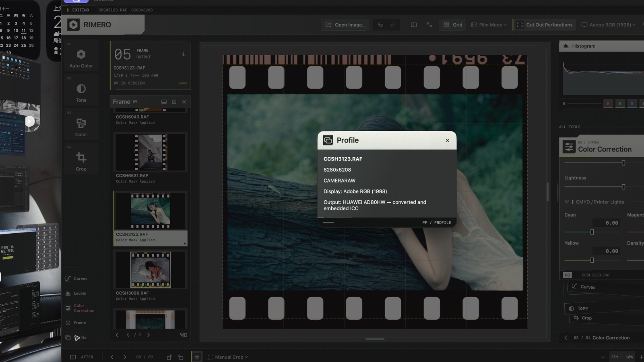Toggle the red histogram channel
The width and height of the screenshot is (644, 362).
pyautogui.click(x=608, y=104)
